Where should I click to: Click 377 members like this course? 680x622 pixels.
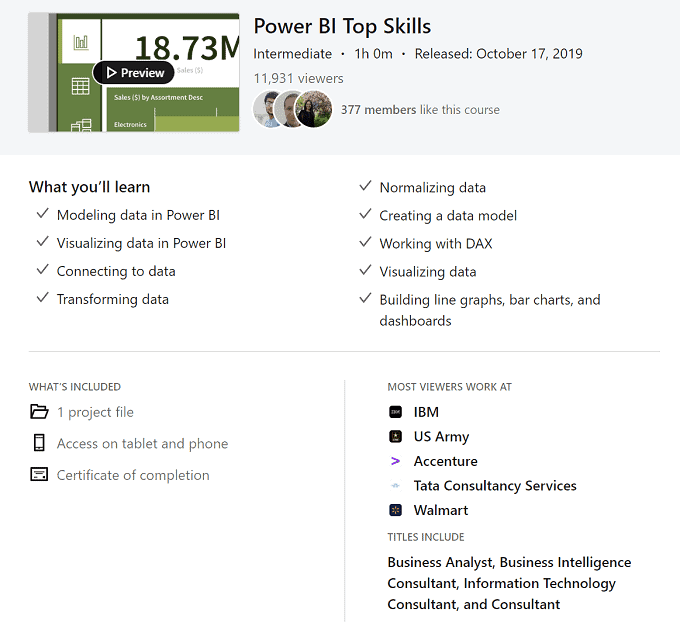click(x=420, y=110)
